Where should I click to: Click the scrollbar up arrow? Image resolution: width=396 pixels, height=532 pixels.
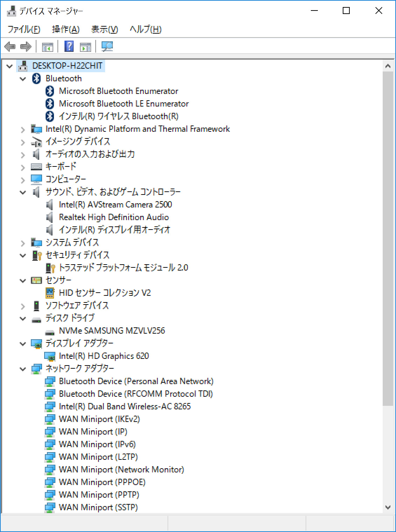click(388, 66)
